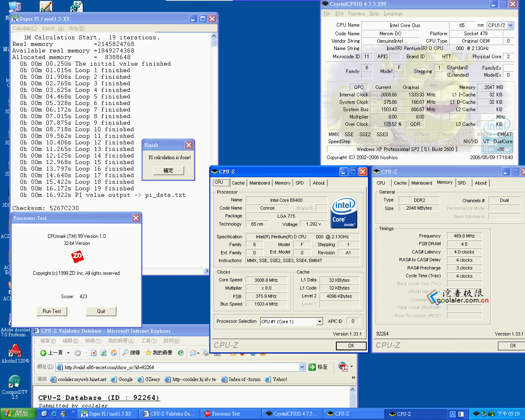Click the IE Back arrow button

[x=43, y=353]
